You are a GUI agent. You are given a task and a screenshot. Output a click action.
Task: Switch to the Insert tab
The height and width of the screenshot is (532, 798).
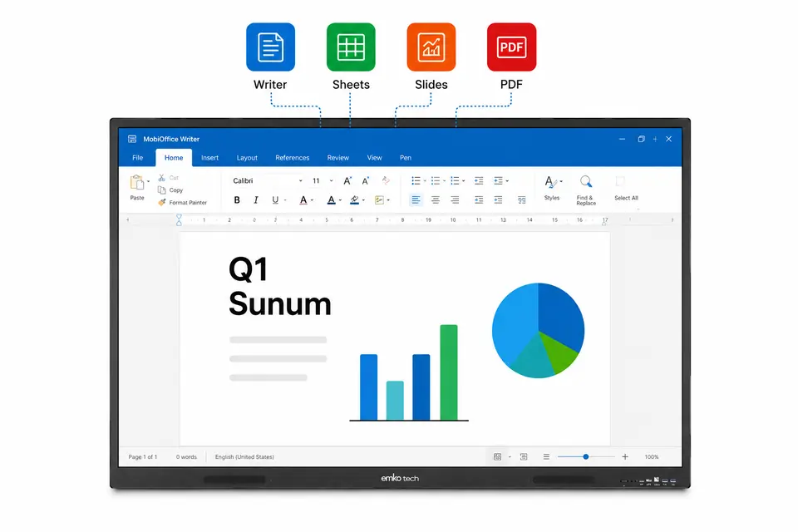[x=209, y=158]
